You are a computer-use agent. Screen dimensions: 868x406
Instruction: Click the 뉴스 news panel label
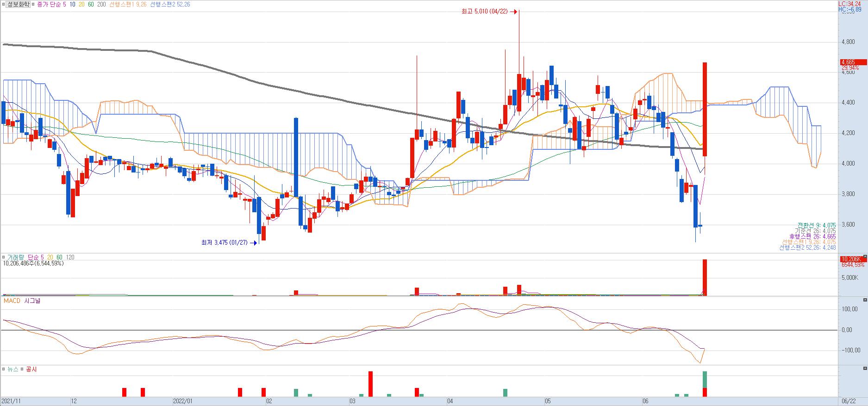coord(13,369)
